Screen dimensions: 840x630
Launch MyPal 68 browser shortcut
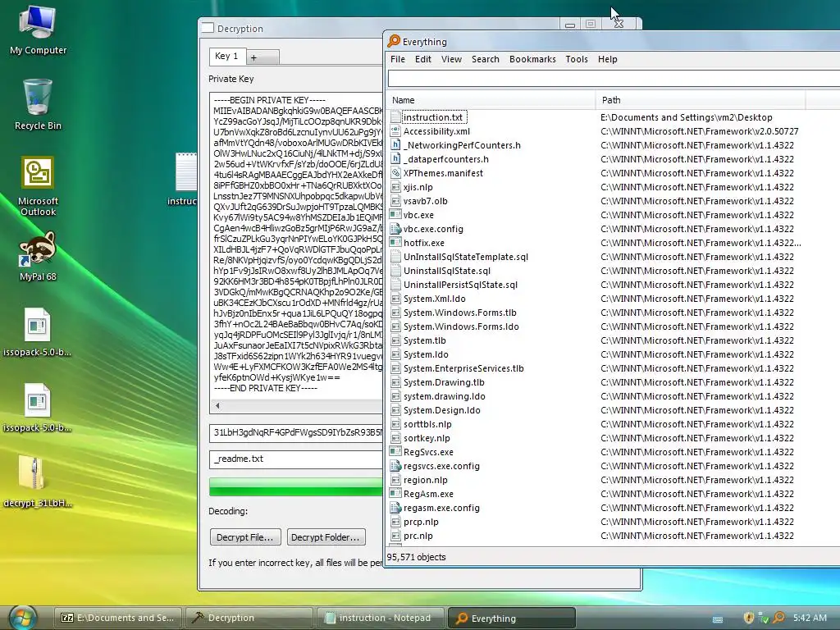coord(38,256)
